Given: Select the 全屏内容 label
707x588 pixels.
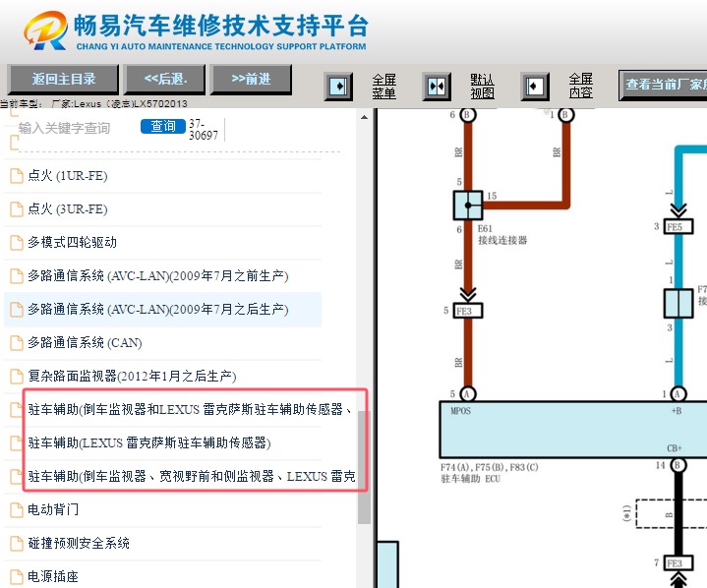Looking at the screenshot, I should pyautogui.click(x=580, y=87).
